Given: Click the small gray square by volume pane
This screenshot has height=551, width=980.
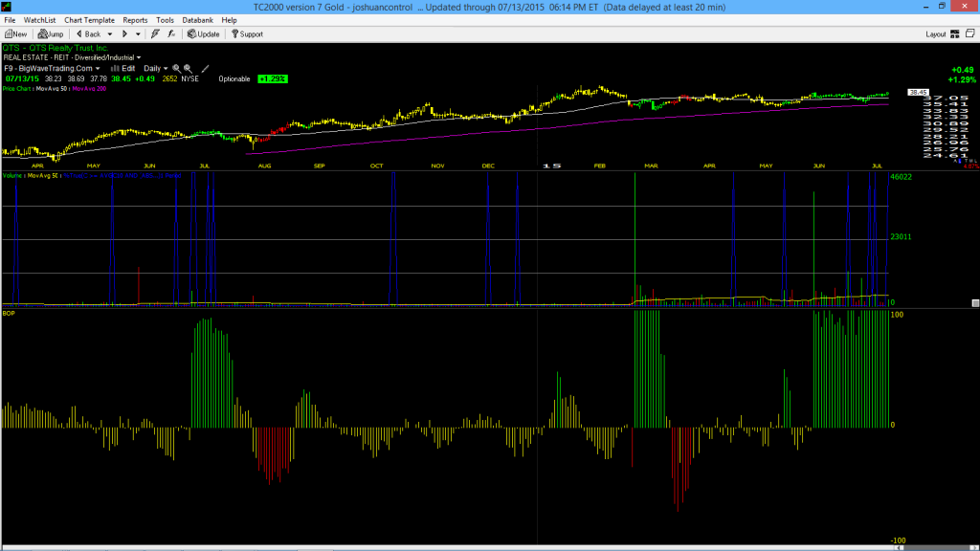Looking at the screenshot, I should [975, 303].
